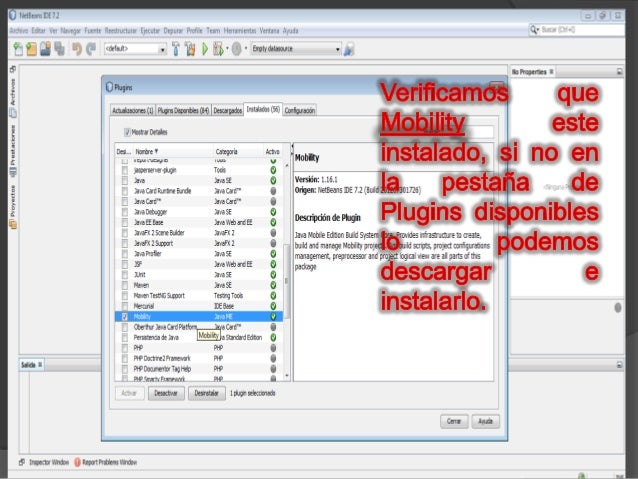Open the Reestructurar menu
638x479 pixels.
pyautogui.click(x=120, y=31)
